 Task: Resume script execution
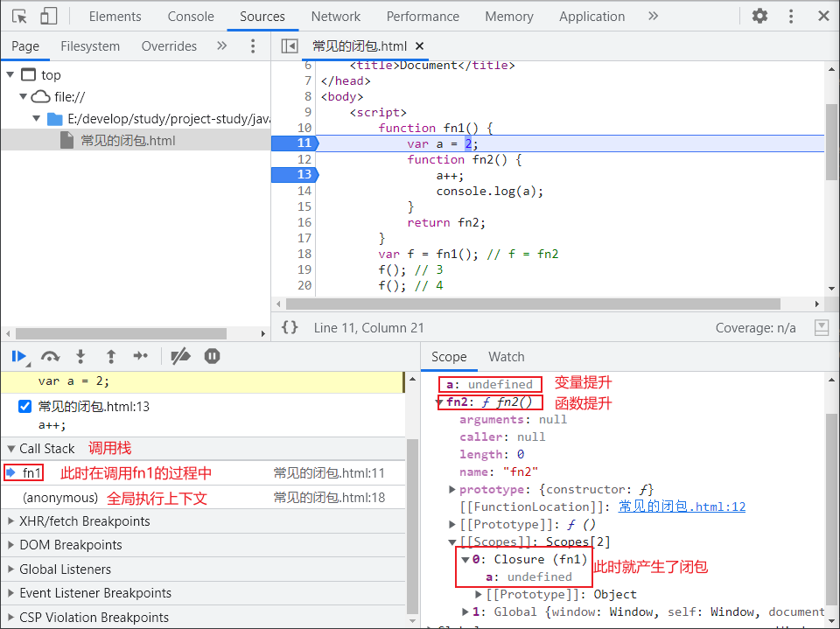pyautogui.click(x=17, y=356)
